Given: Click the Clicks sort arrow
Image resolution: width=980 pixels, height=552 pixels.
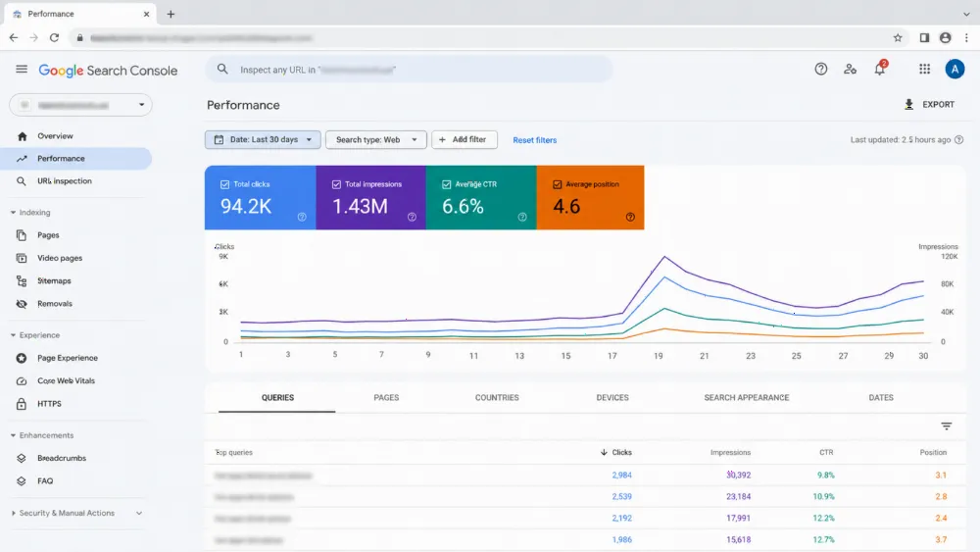Looking at the screenshot, I should pyautogui.click(x=604, y=452).
